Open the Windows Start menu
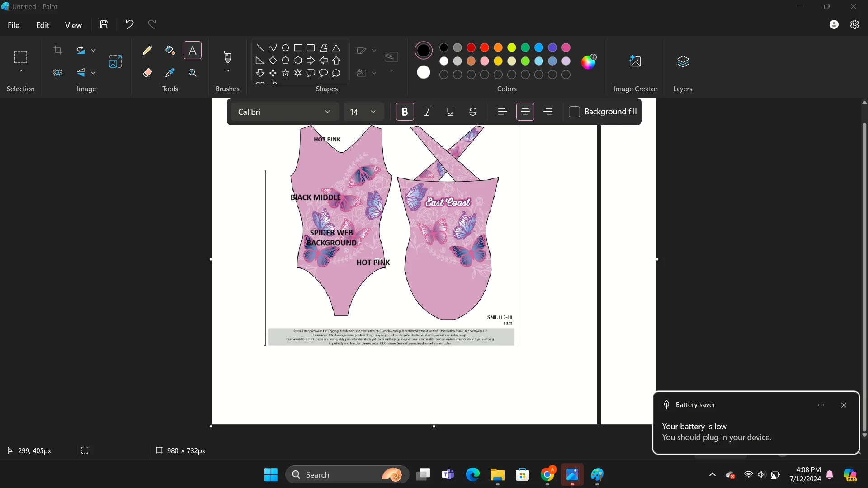This screenshot has width=868, height=488. pos(271,474)
